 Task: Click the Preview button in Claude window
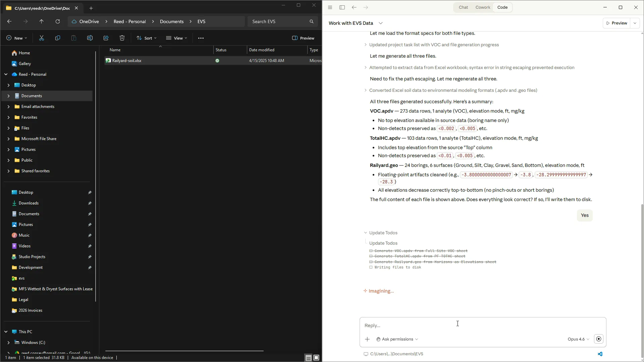[x=616, y=23]
